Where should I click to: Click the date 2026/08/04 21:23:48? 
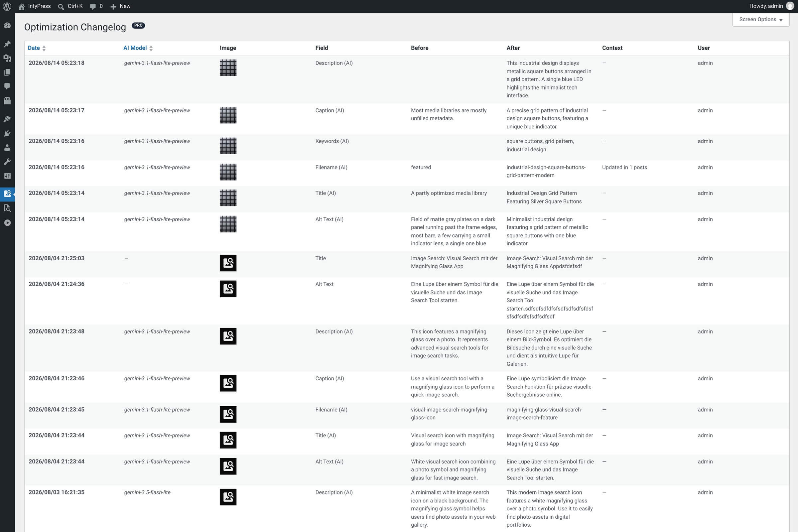(x=56, y=332)
